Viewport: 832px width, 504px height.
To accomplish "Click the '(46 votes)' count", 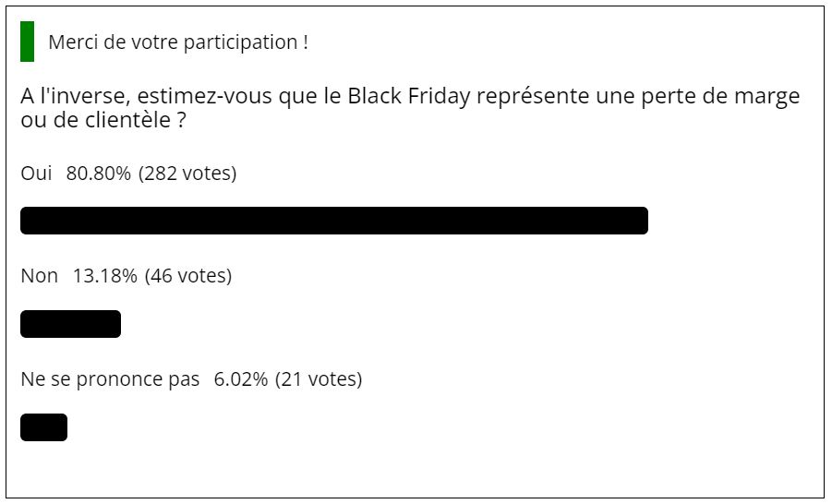I will point(188,276).
